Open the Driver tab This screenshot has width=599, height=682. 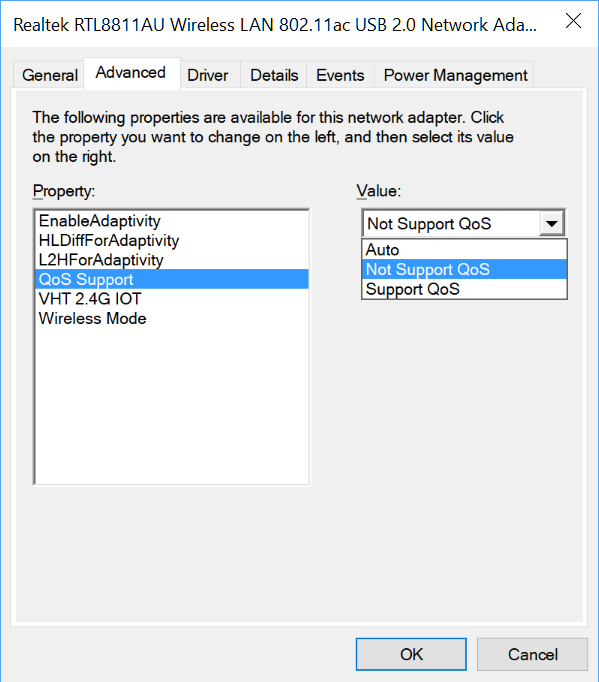click(x=208, y=75)
